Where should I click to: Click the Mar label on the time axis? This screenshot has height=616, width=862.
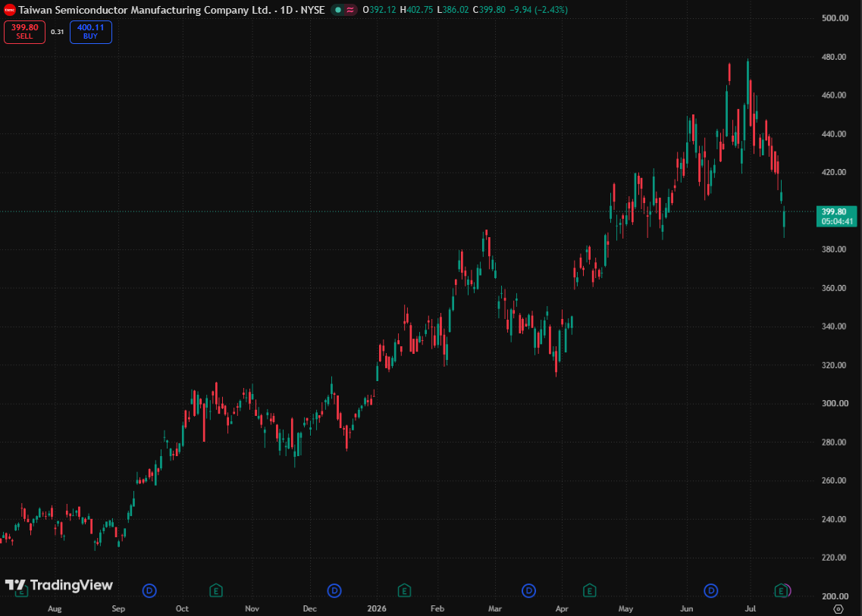click(x=495, y=609)
